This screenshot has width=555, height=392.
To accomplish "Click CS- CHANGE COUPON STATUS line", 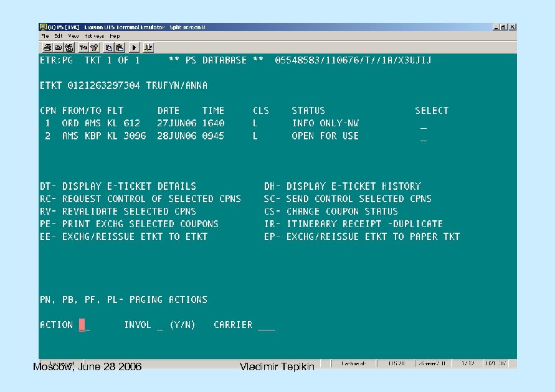I will (x=331, y=212).
